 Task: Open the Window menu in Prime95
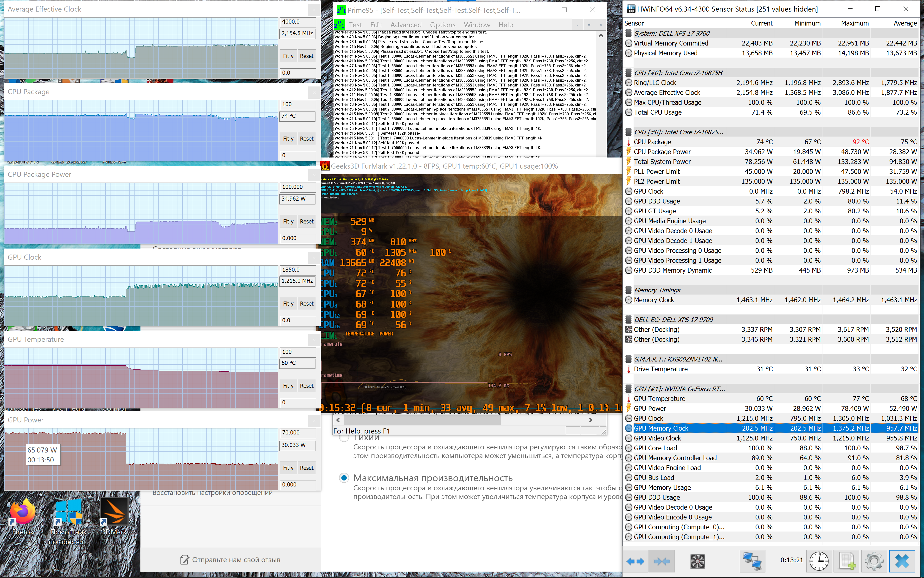coord(477,25)
